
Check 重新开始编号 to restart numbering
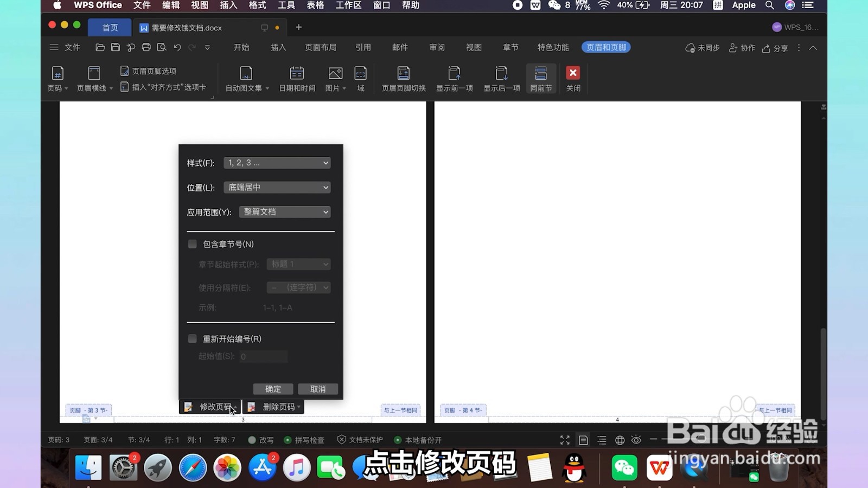193,338
